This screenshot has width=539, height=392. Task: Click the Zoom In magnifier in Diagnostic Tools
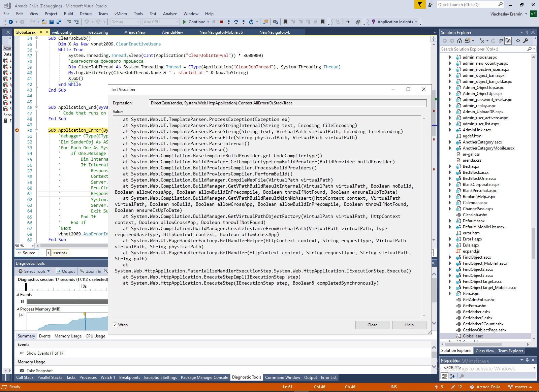[x=82, y=271]
